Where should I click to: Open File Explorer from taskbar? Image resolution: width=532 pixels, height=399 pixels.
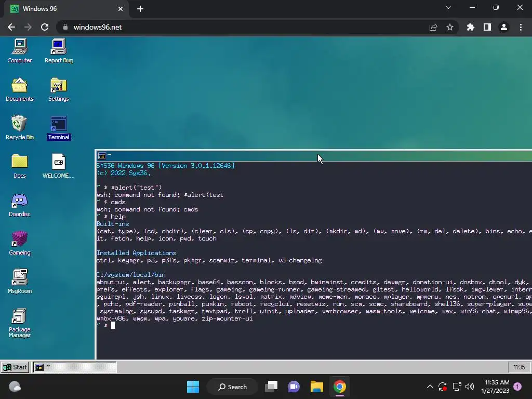pyautogui.click(x=316, y=387)
